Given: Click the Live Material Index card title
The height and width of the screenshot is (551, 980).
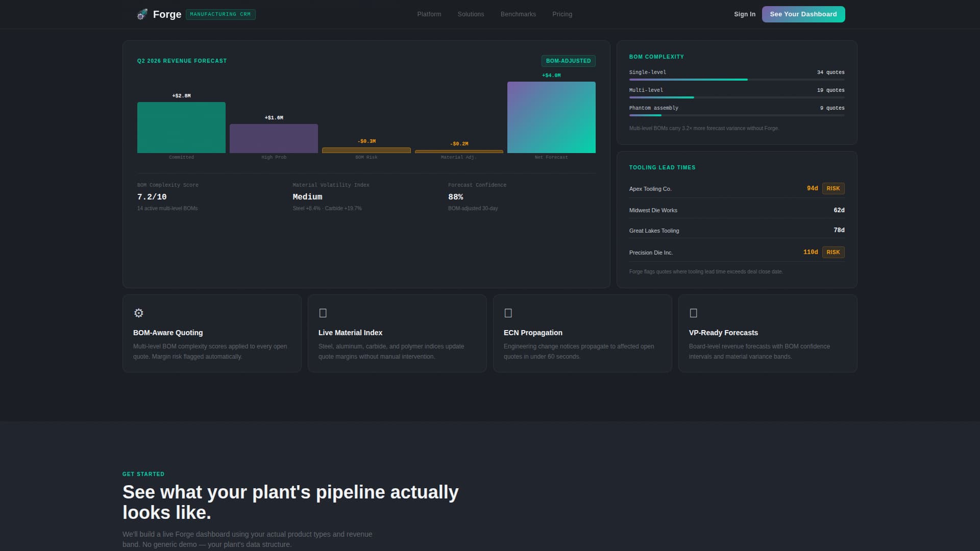Looking at the screenshot, I should click(350, 333).
